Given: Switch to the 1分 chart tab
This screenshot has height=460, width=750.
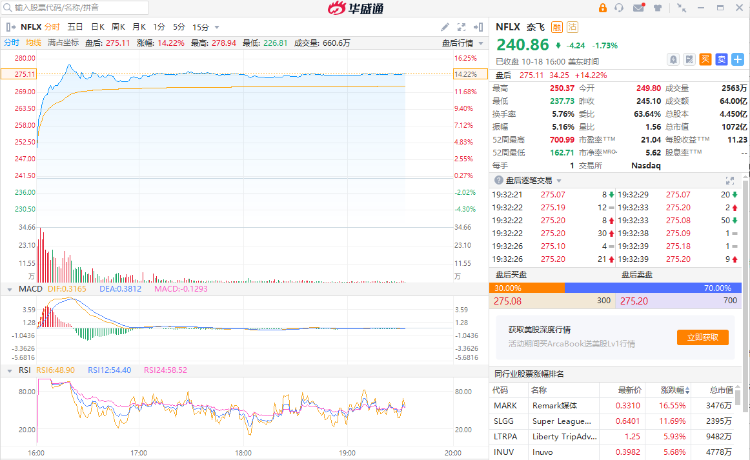Looking at the screenshot, I should click(x=159, y=27).
